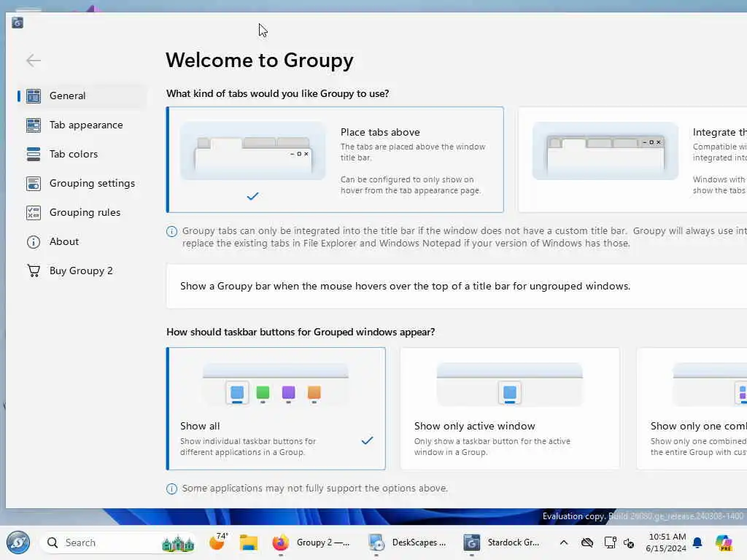Select the Integrate tabs into title bar option

click(632, 160)
